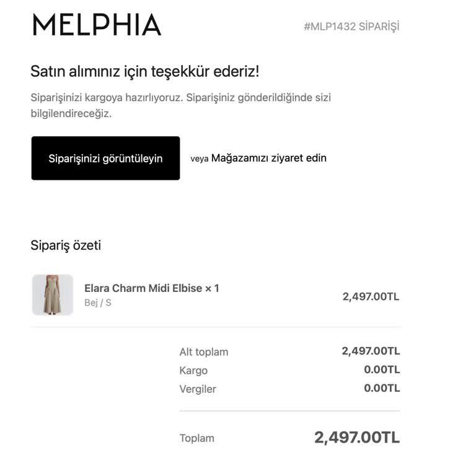Click the Sipariş özeti section heading
Image resolution: width=476 pixels, height=476 pixels.
[x=66, y=245]
